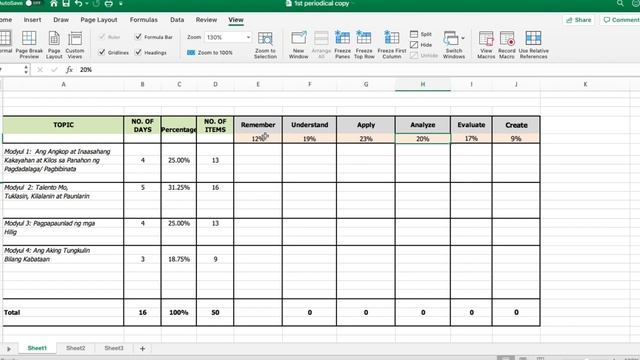640x360 pixels.
Task: Click the formula bar showing 20%
Action: 357,70
